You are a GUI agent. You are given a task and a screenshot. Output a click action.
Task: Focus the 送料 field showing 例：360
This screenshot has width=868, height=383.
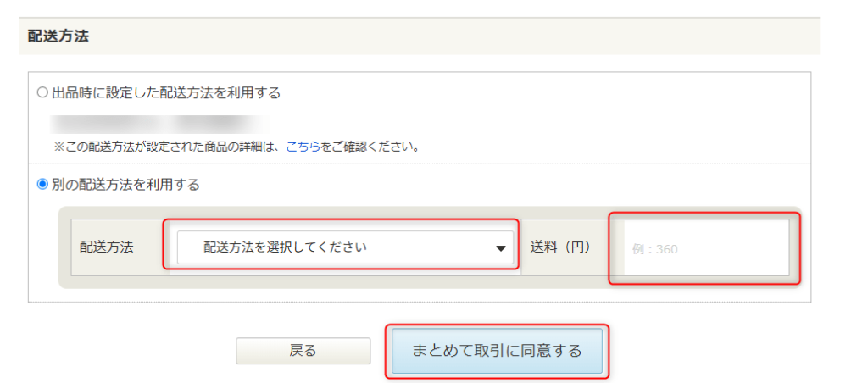click(706, 248)
